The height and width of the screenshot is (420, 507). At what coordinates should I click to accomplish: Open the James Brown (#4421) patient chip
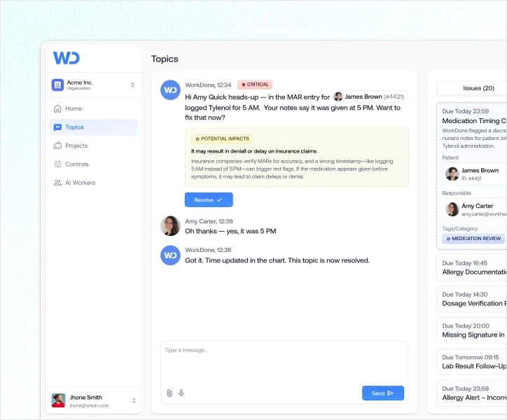(x=370, y=97)
